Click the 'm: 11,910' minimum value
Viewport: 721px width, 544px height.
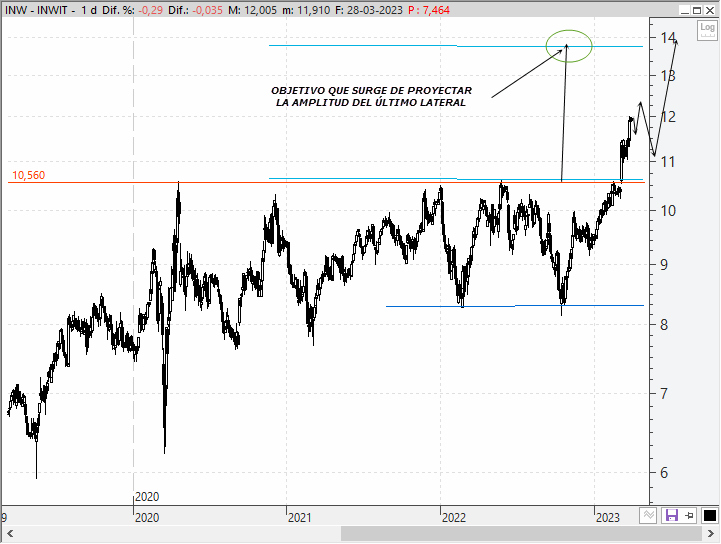coord(306,10)
